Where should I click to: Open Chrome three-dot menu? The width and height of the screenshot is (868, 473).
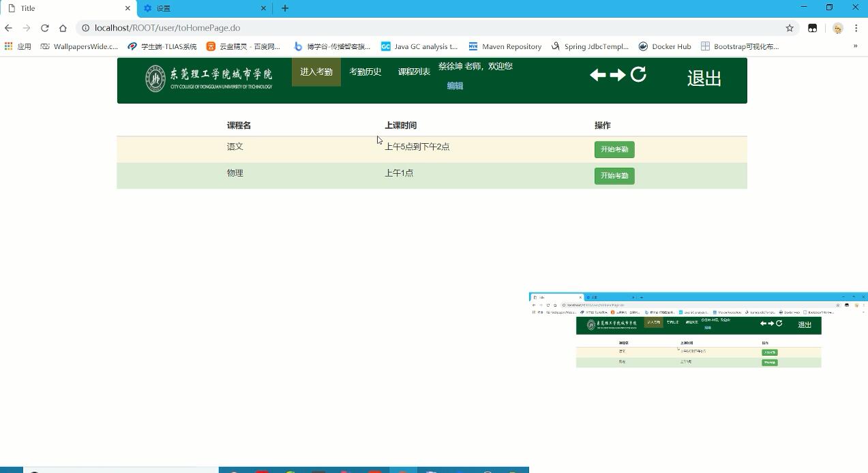point(856,28)
